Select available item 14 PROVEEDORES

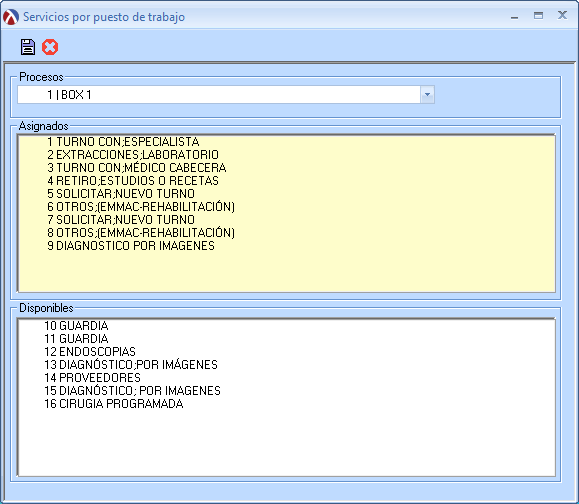tap(92, 378)
